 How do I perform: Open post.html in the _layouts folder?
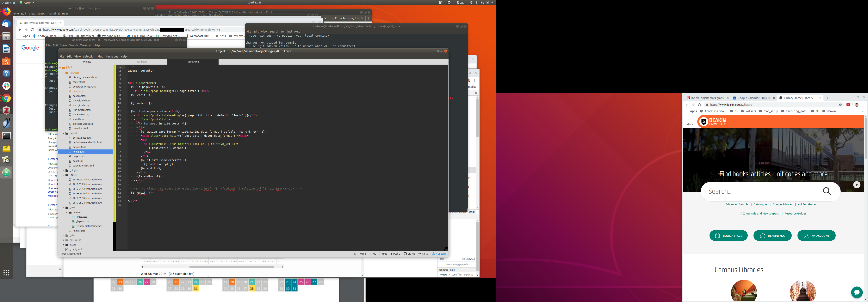pos(78,161)
